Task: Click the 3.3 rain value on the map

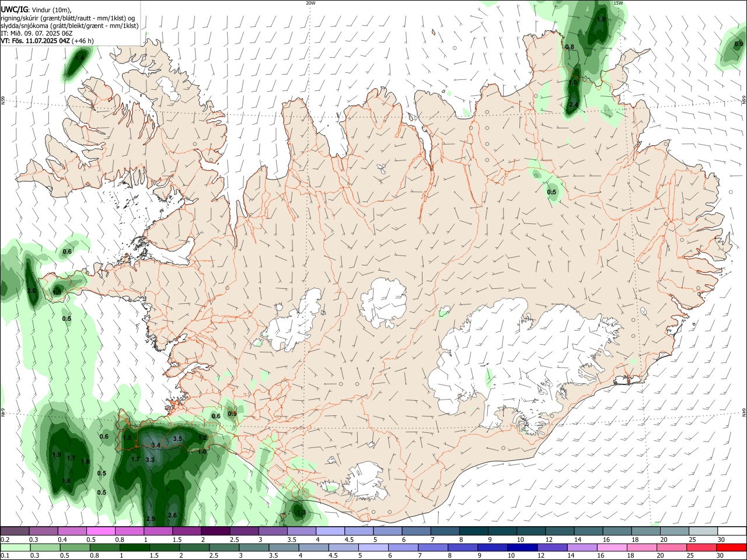Action: point(149,460)
